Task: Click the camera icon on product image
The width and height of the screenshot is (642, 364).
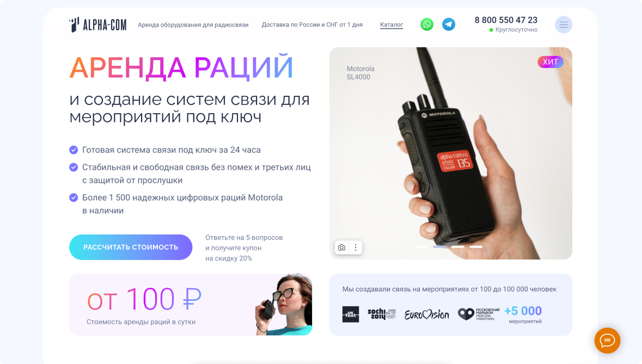Action: 341,248
